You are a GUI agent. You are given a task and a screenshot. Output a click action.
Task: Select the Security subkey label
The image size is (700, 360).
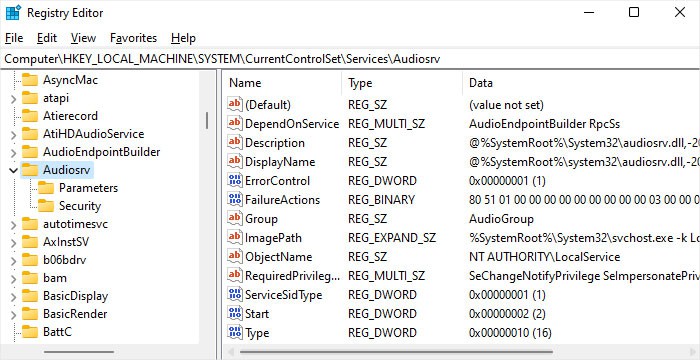coord(80,206)
